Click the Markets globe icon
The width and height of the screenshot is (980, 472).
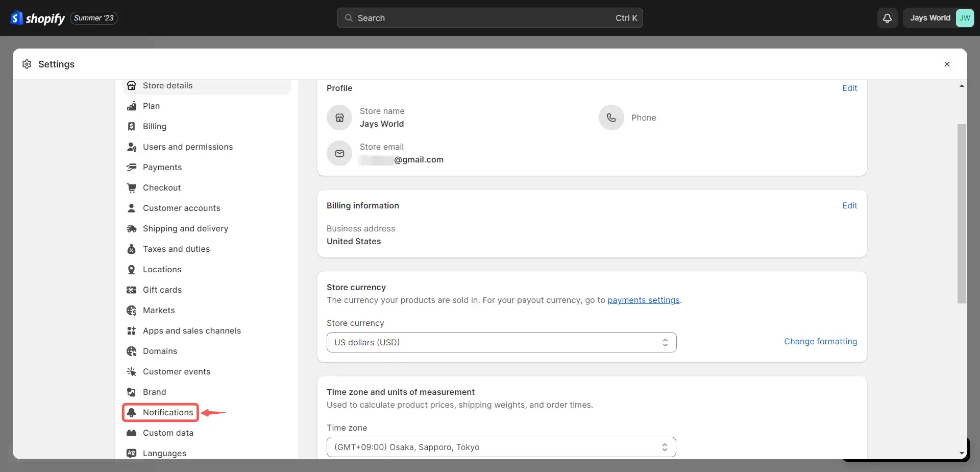click(x=132, y=310)
